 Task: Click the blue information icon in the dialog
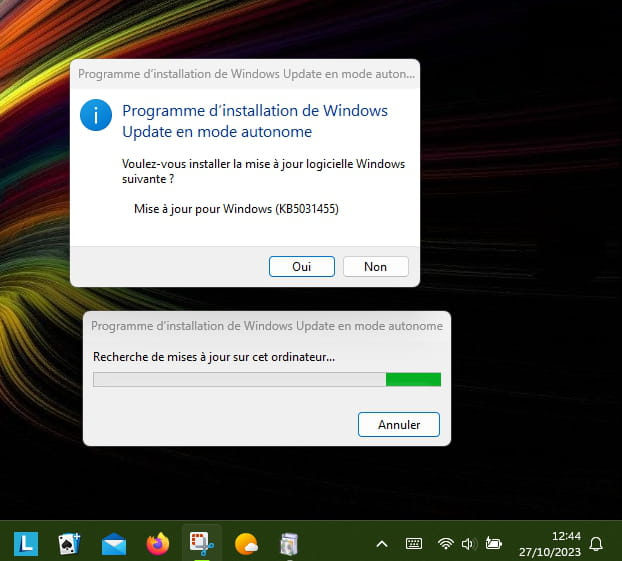click(96, 115)
